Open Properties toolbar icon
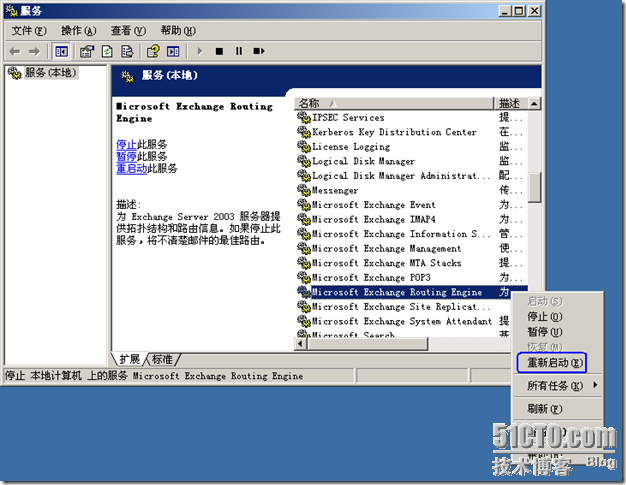Screen dimensions: 626x485 (x=87, y=51)
